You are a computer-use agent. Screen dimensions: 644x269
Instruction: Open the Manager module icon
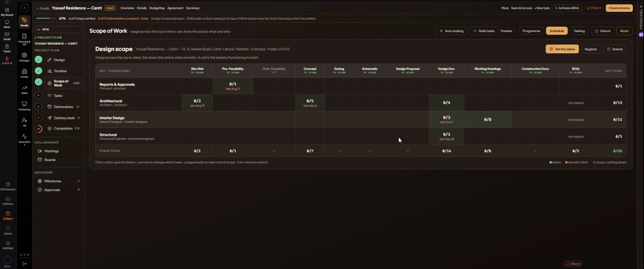24,57
